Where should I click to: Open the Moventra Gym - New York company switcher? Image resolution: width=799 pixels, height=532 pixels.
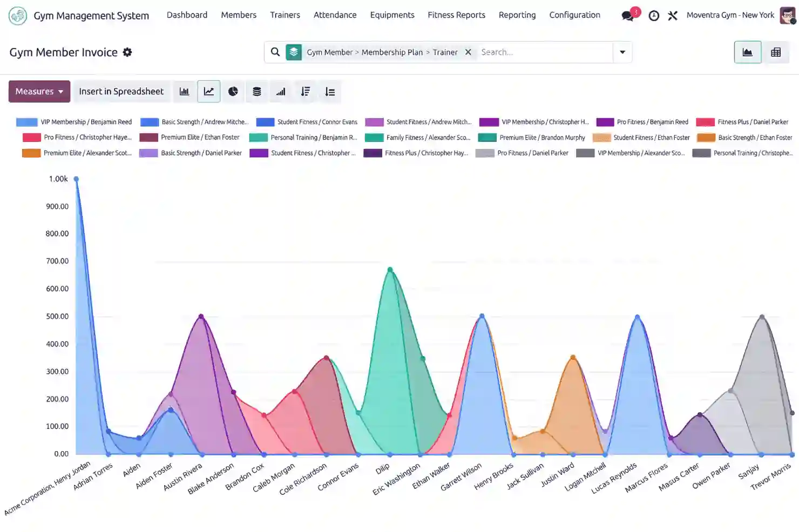(x=730, y=15)
